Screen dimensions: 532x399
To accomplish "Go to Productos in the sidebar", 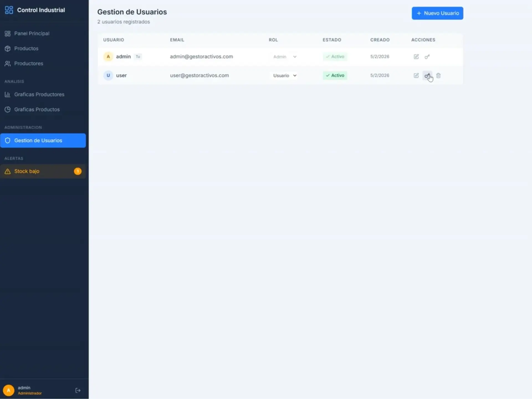I will (x=26, y=48).
